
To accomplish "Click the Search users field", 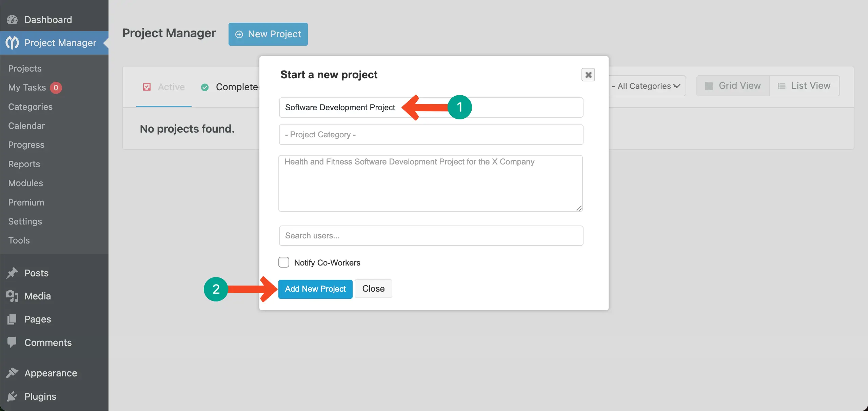I will point(431,235).
